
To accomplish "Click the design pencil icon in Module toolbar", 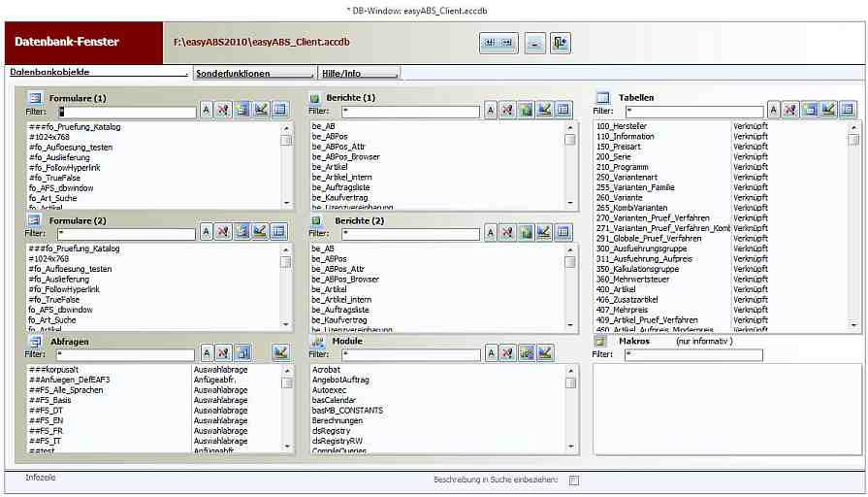I will 545,353.
